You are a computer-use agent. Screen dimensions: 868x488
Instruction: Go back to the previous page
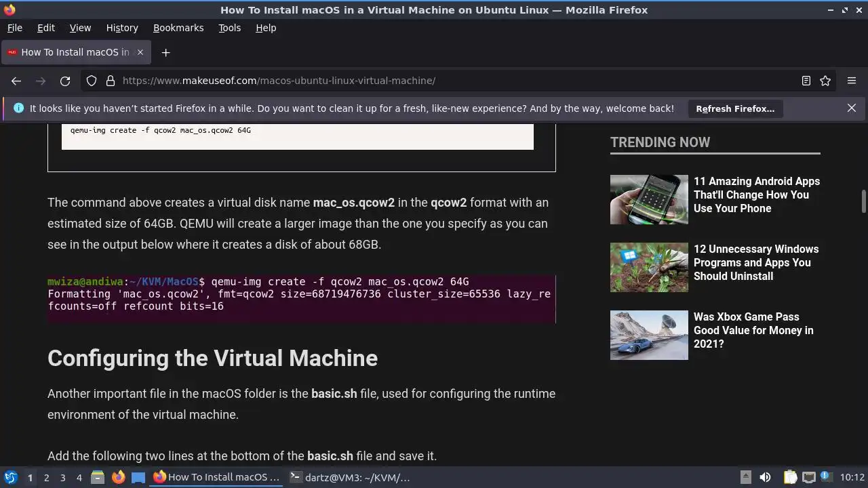coord(16,81)
